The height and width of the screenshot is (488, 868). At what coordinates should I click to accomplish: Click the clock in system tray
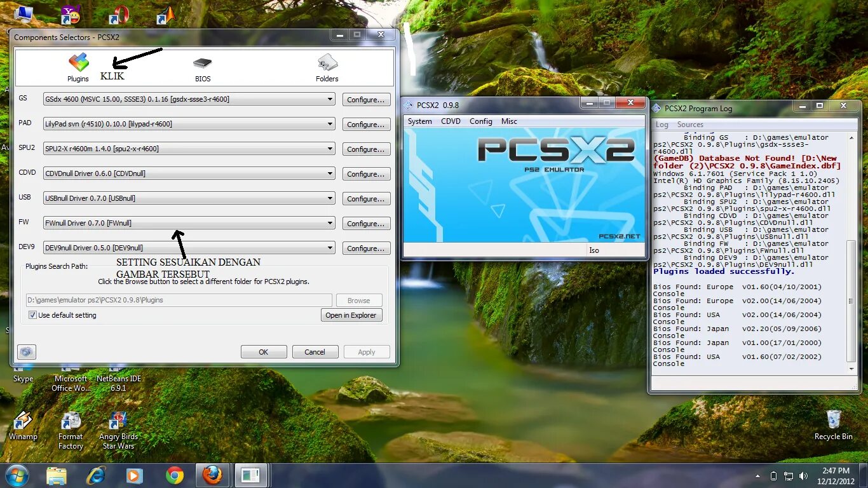[x=836, y=475]
